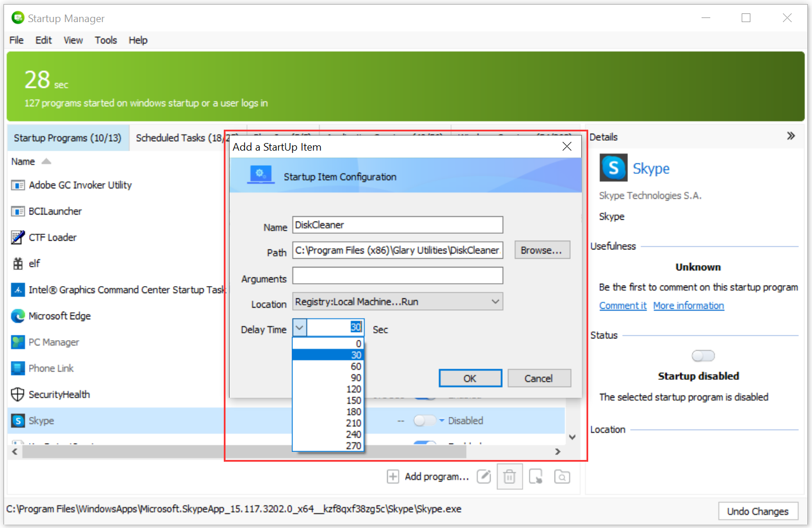Open the Tools menu
The height and width of the screenshot is (528, 812).
click(106, 40)
